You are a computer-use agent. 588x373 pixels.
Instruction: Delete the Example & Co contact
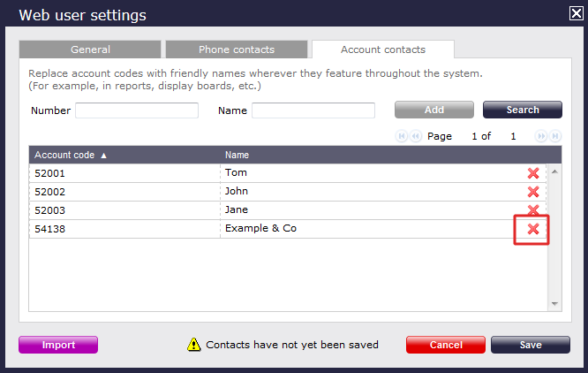click(533, 229)
